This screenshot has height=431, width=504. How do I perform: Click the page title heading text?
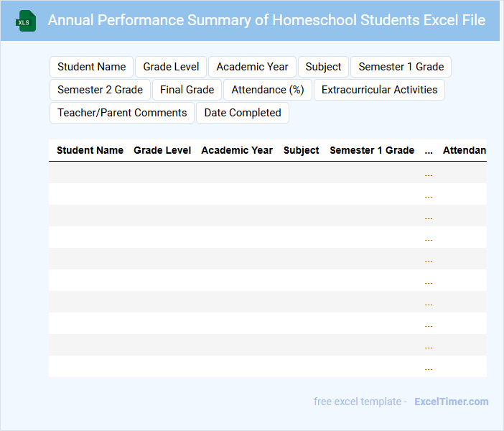[x=266, y=20]
